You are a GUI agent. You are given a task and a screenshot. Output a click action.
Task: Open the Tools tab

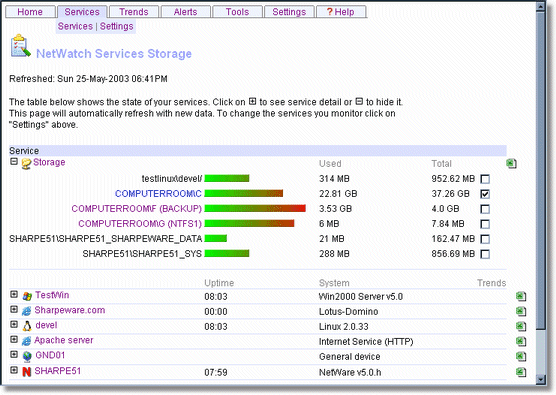coord(237,12)
